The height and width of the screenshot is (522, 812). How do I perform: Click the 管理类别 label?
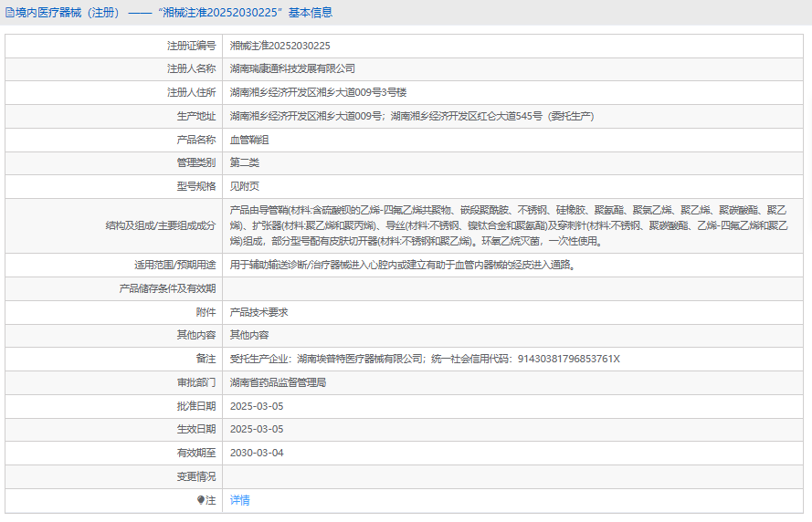pyautogui.click(x=196, y=163)
